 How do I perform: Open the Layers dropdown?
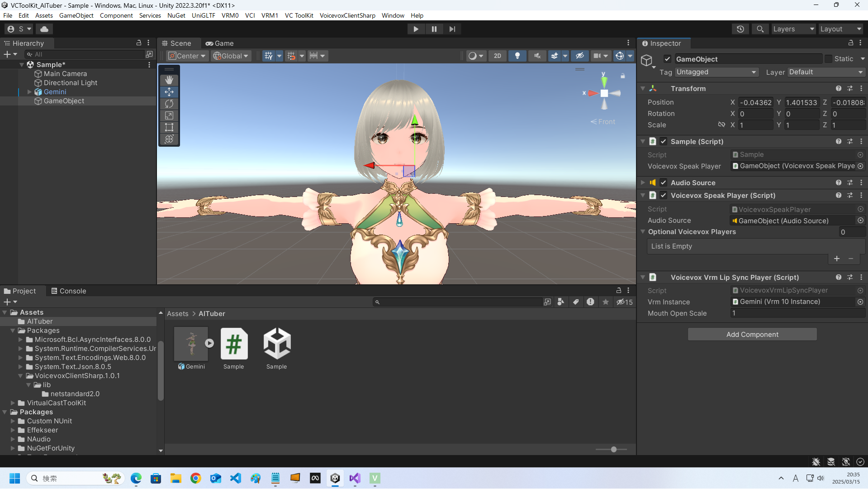pos(793,29)
